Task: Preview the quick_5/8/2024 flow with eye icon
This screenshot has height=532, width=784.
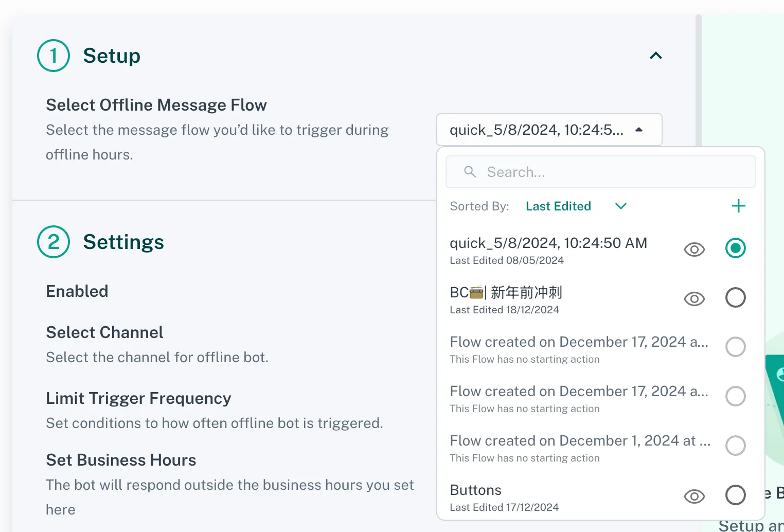Action: point(694,250)
